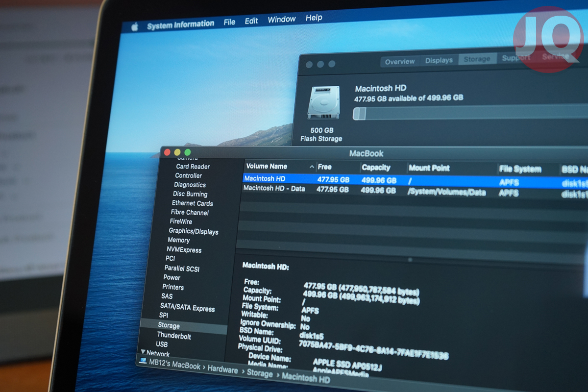Screen dimensions: 588x392
Task: Select the Storage tab in About This Mac
Action: click(477, 59)
